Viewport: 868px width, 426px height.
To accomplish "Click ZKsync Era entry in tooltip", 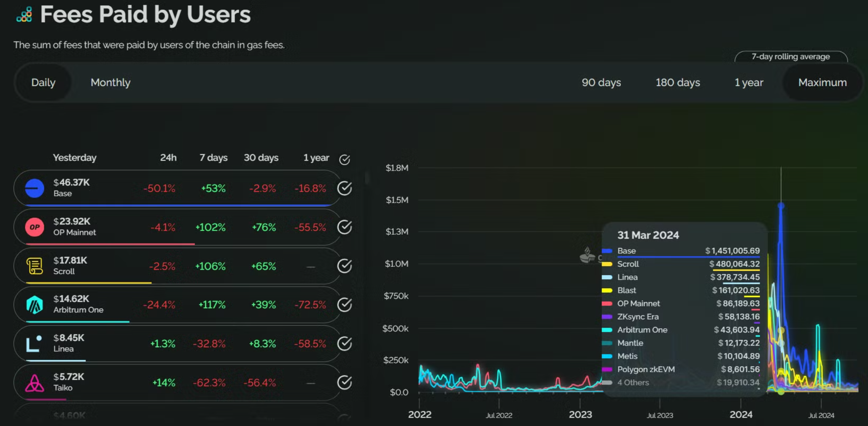I will 681,316.
